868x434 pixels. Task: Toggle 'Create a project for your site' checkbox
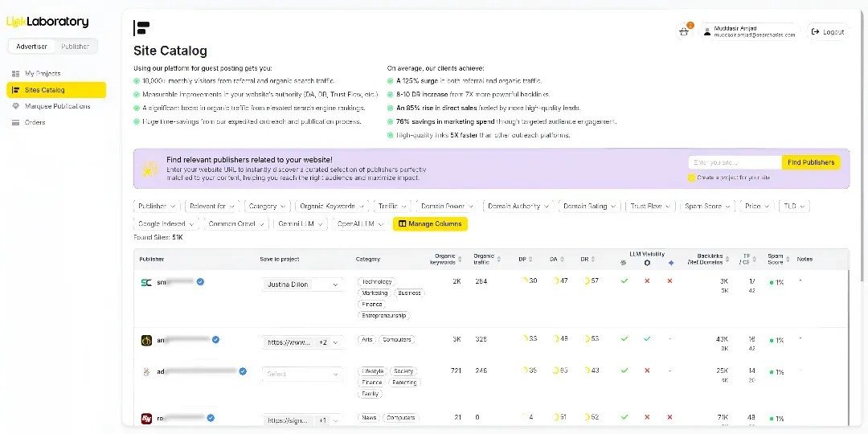click(x=691, y=178)
